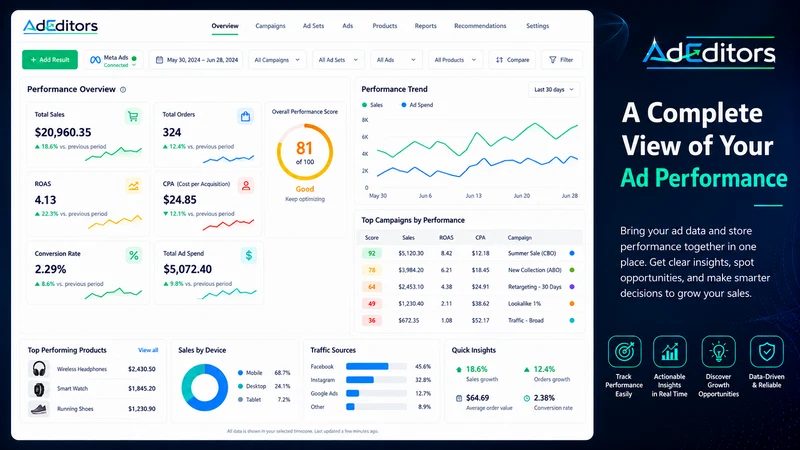
Task: Click the Sales growth up arrow icon
Action: coord(459,369)
